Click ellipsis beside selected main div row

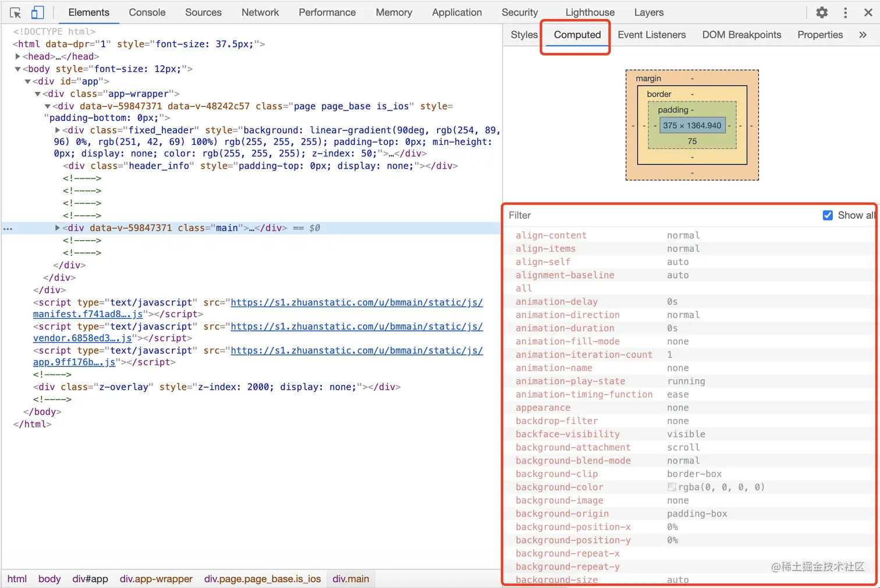tap(8, 229)
